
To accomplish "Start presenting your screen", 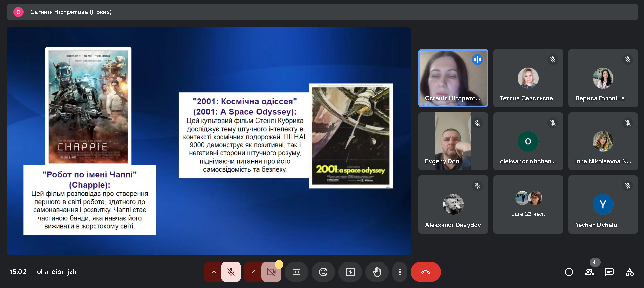I will pyautogui.click(x=350, y=272).
